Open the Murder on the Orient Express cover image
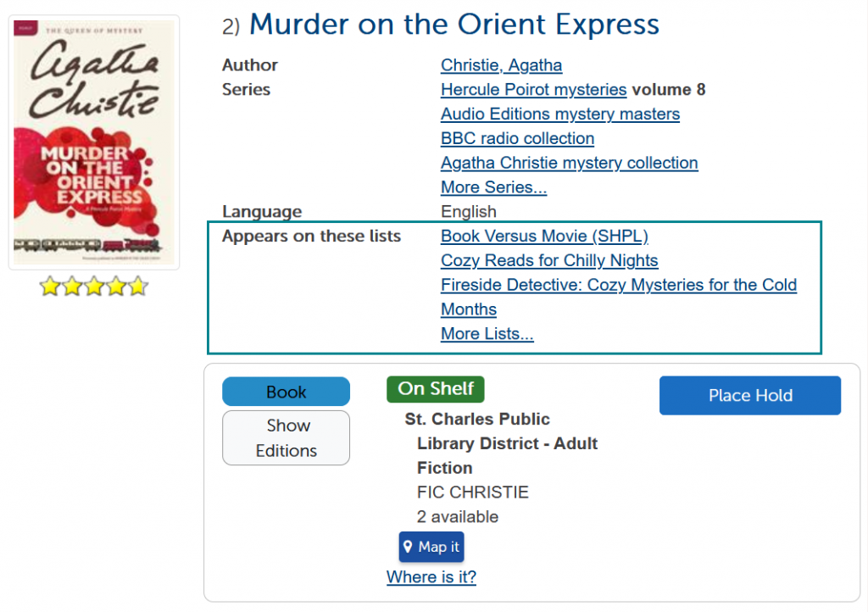Image resolution: width=868 pixels, height=612 pixels. coord(94,142)
